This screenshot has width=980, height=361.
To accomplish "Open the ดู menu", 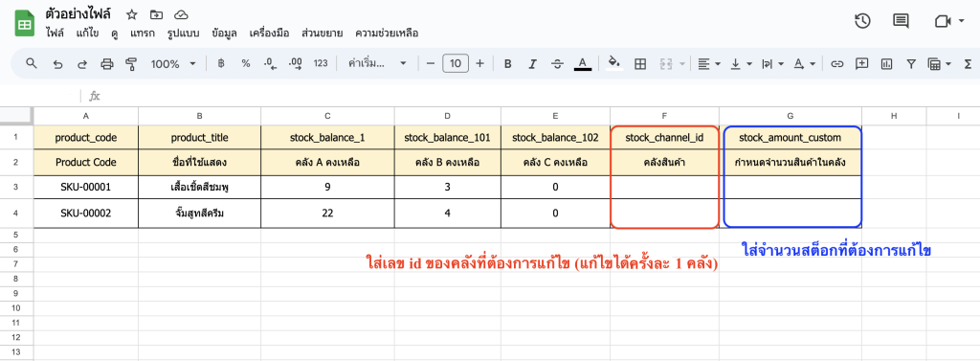I will [x=115, y=34].
